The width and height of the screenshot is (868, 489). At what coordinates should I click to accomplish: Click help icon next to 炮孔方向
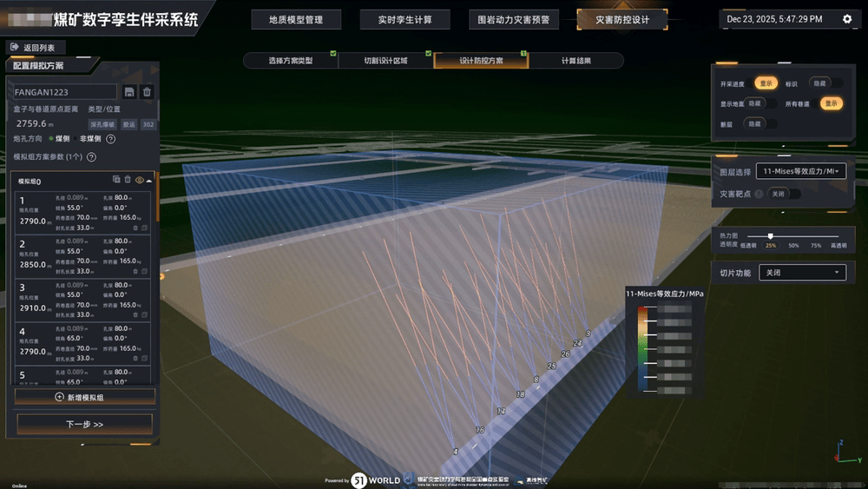coord(111,138)
